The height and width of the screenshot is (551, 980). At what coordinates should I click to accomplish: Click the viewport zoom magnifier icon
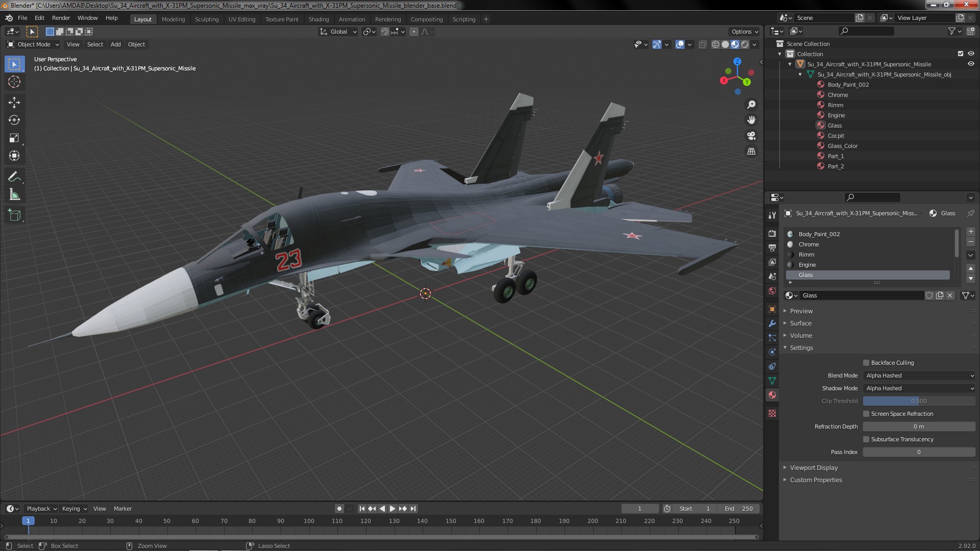click(751, 105)
